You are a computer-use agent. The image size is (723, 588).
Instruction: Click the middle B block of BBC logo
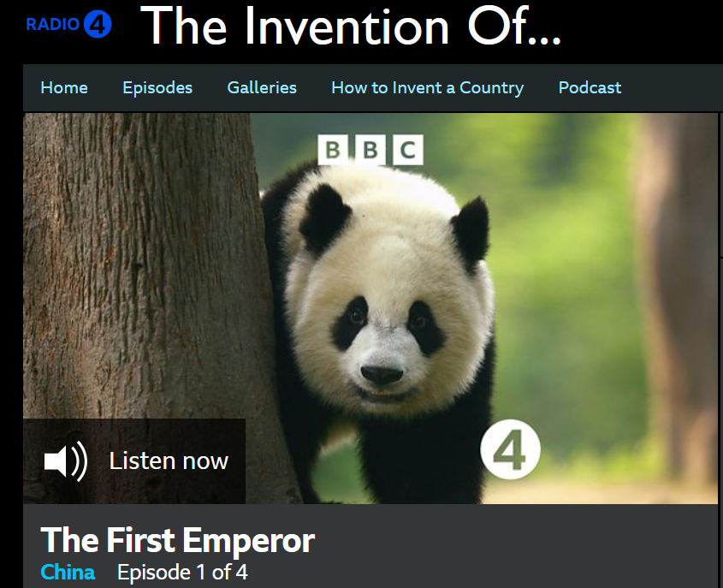[x=370, y=150]
